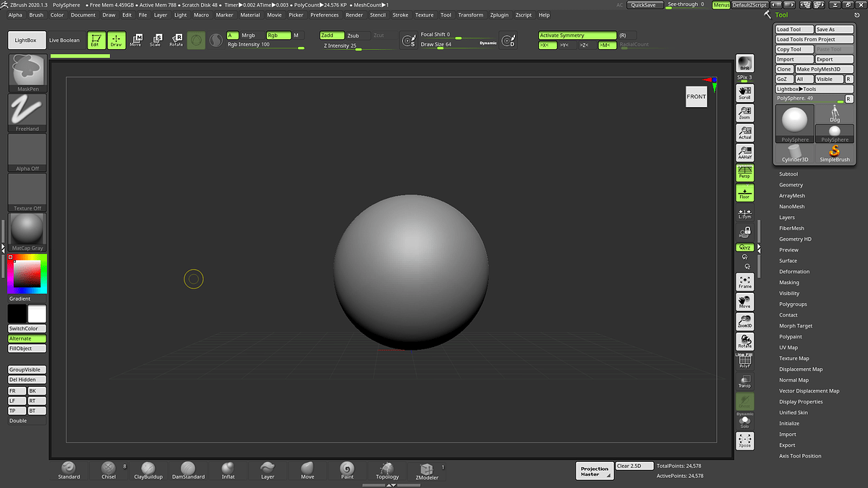
Task: Expand the Polypaint section
Action: click(x=791, y=336)
